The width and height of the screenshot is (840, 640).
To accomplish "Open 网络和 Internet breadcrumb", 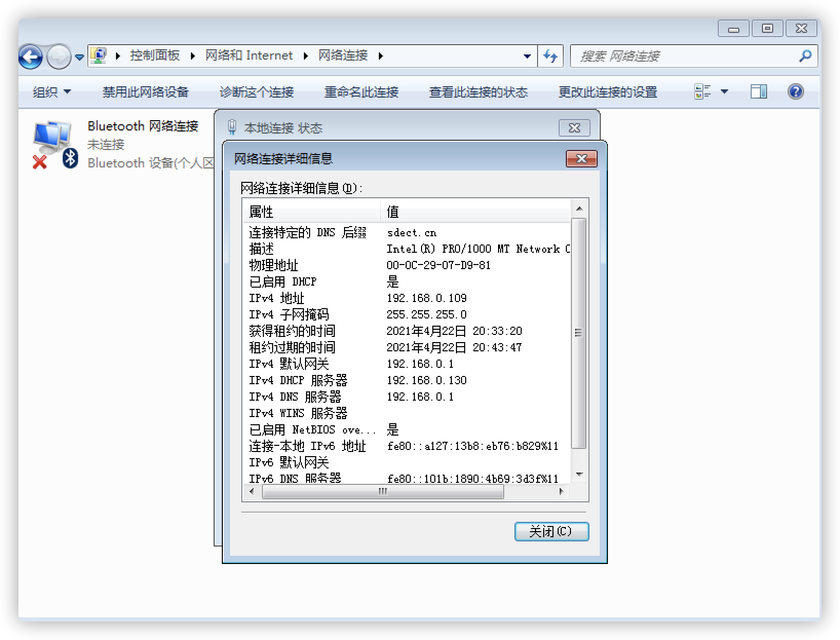I will (x=249, y=55).
